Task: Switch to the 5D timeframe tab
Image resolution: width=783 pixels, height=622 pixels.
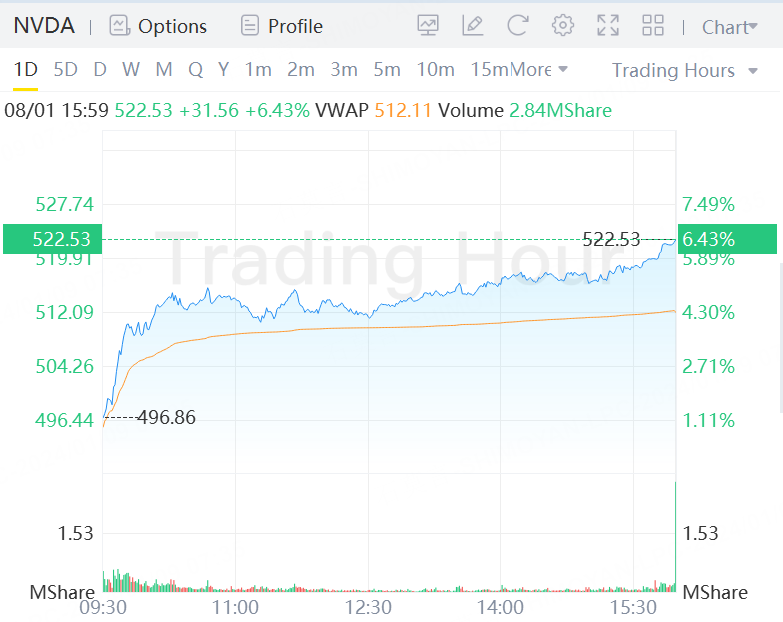Action: 65,70
